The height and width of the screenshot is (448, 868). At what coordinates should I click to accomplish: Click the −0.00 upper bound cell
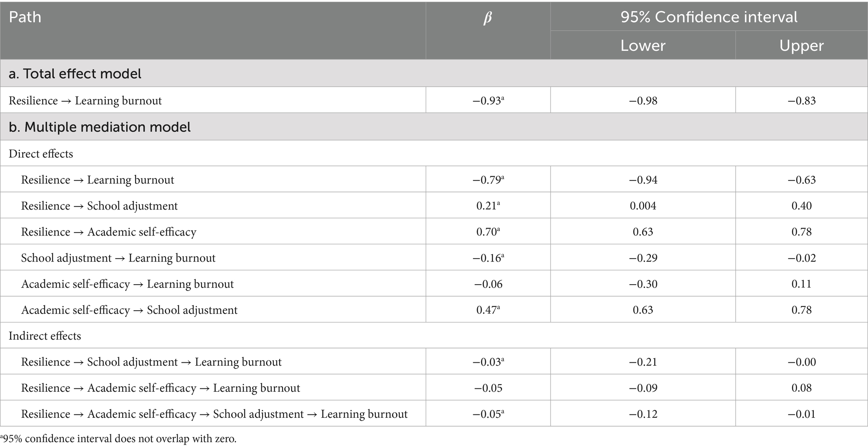click(x=801, y=362)
